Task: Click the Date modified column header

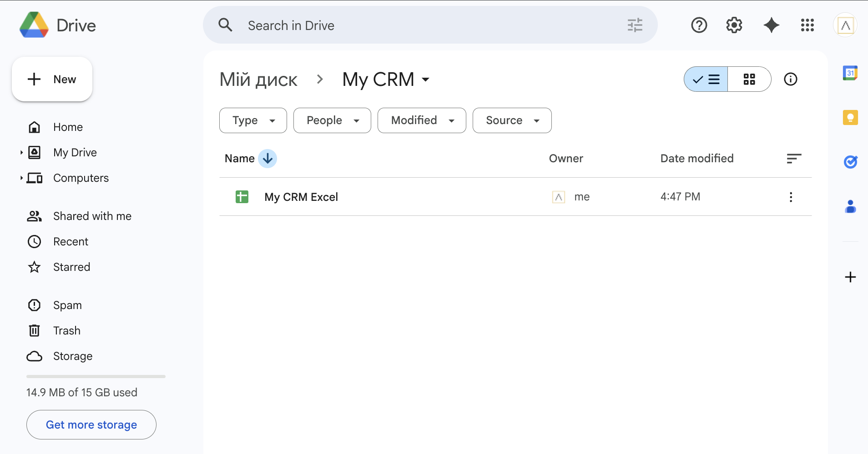Action: (x=697, y=158)
